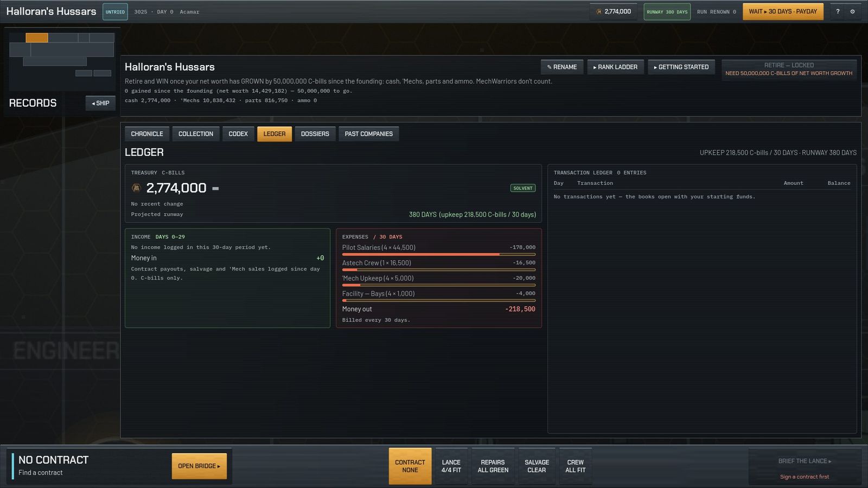Click the Amount column header

[793, 183]
